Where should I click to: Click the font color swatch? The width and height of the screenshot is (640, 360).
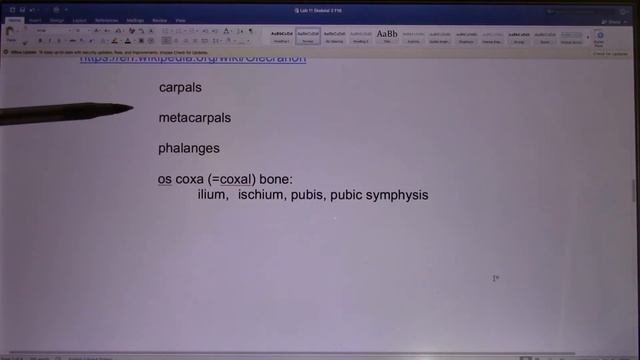pyautogui.click(x=128, y=41)
